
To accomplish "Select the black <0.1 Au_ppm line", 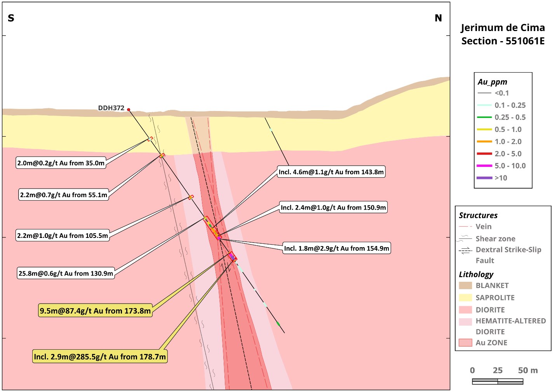I will (x=484, y=93).
